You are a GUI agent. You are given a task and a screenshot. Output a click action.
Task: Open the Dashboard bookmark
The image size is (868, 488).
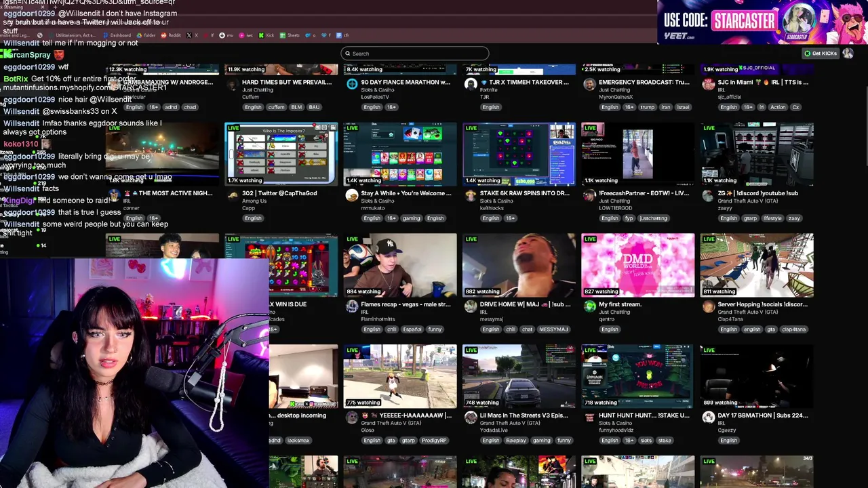click(117, 35)
